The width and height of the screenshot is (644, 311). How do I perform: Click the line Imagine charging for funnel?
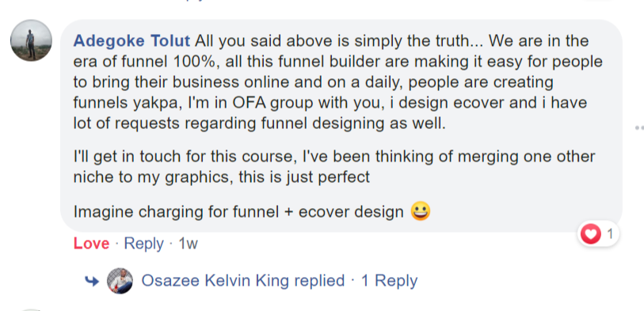pyautogui.click(x=238, y=212)
